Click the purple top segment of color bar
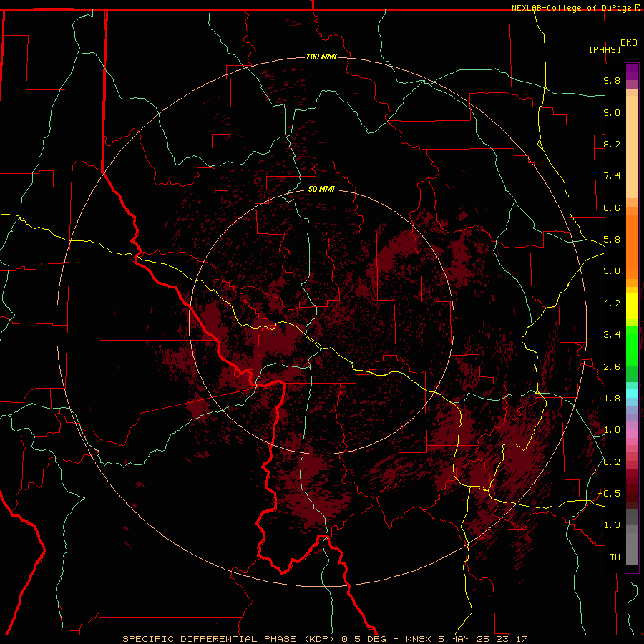This screenshot has width=644, height=644. [x=632, y=72]
